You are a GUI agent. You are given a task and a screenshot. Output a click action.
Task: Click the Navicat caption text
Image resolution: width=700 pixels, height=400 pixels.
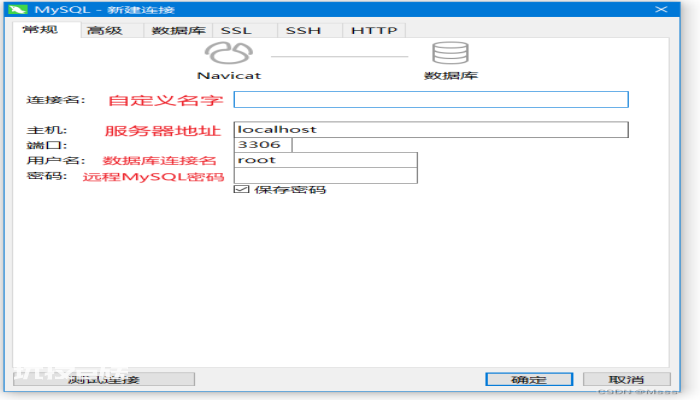coord(229,75)
